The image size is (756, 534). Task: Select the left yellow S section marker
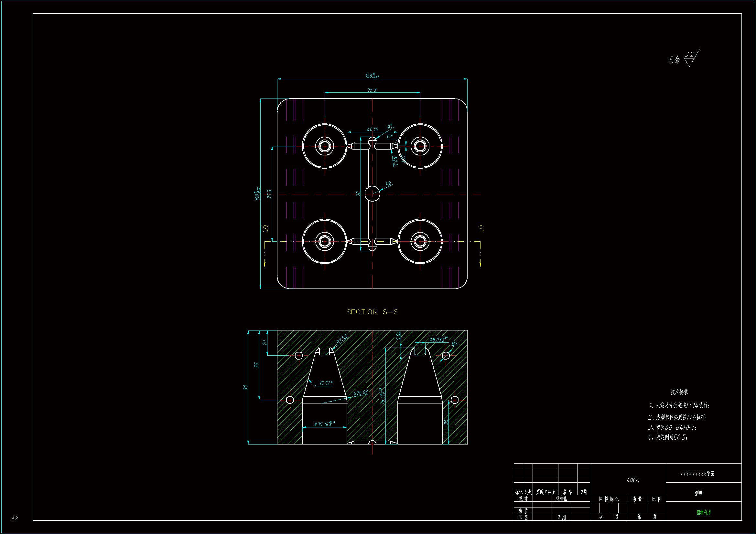(x=265, y=229)
